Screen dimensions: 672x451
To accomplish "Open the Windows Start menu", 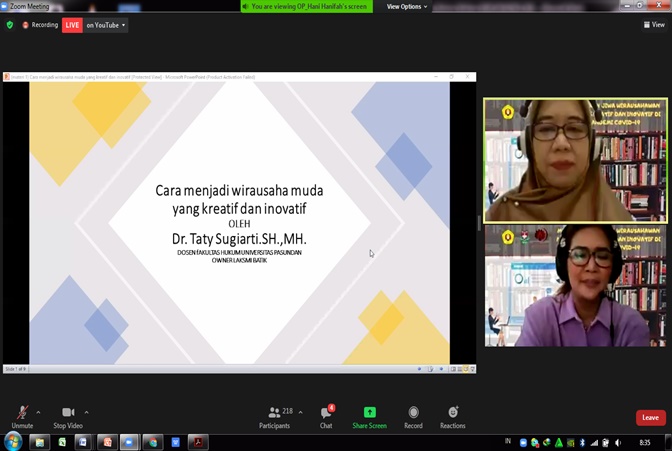I will pyautogui.click(x=13, y=442).
